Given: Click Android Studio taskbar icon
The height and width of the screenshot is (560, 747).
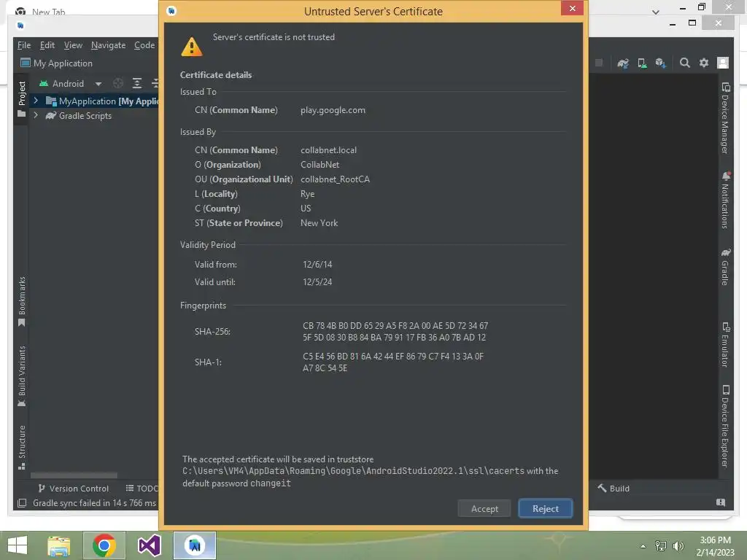Looking at the screenshot, I should tap(194, 545).
